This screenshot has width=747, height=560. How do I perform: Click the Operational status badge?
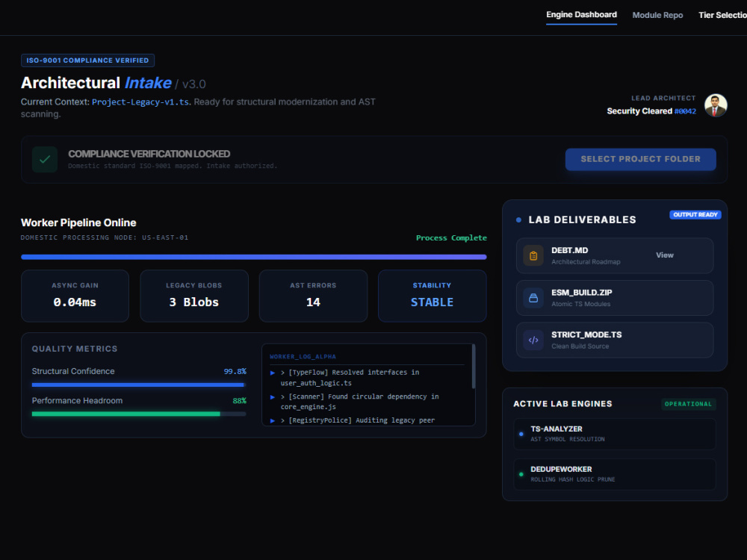pos(688,404)
